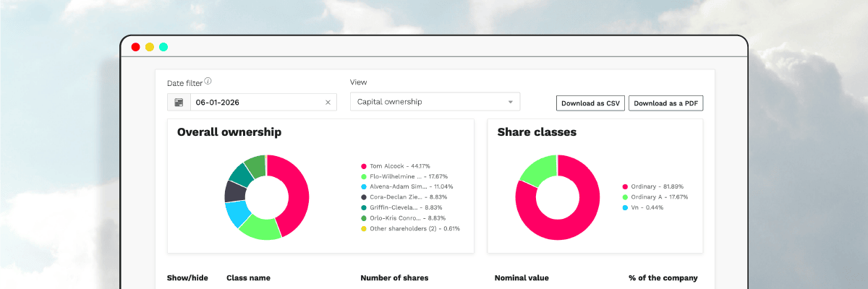
Task: Download the report as CSV
Action: [590, 103]
